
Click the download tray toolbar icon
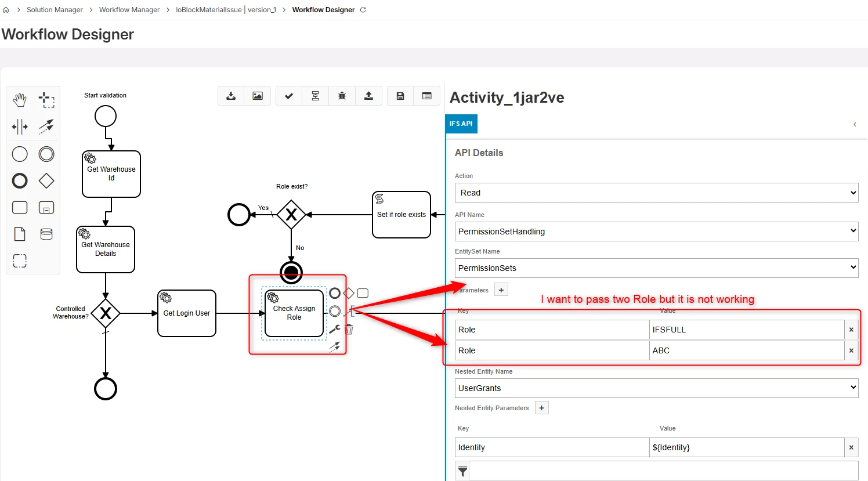coord(231,96)
